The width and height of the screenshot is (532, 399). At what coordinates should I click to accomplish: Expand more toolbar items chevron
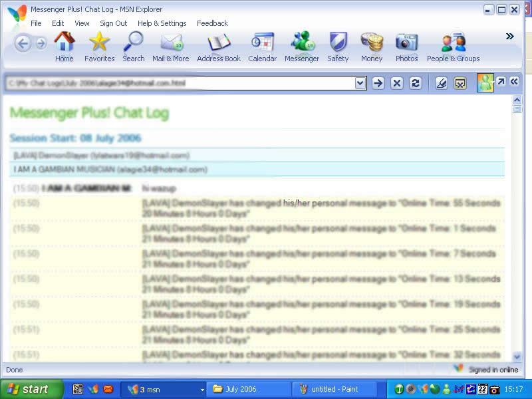510,36
